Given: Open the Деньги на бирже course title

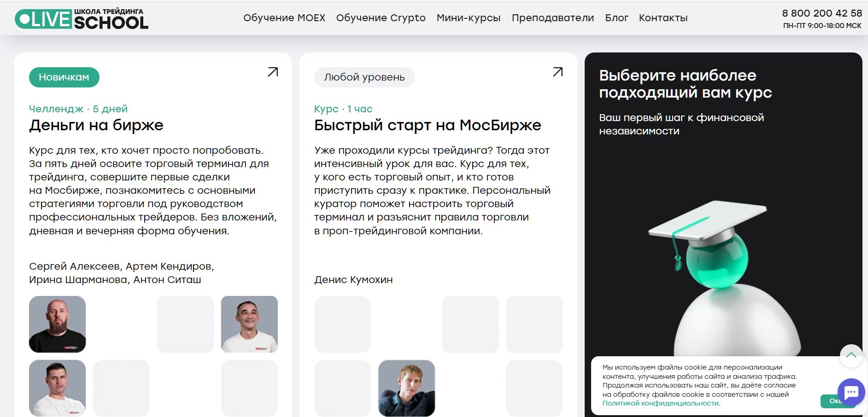Looking at the screenshot, I should 96,125.
